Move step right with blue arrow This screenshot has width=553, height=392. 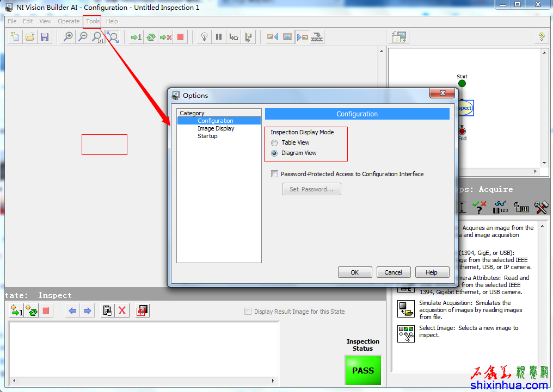[87, 310]
